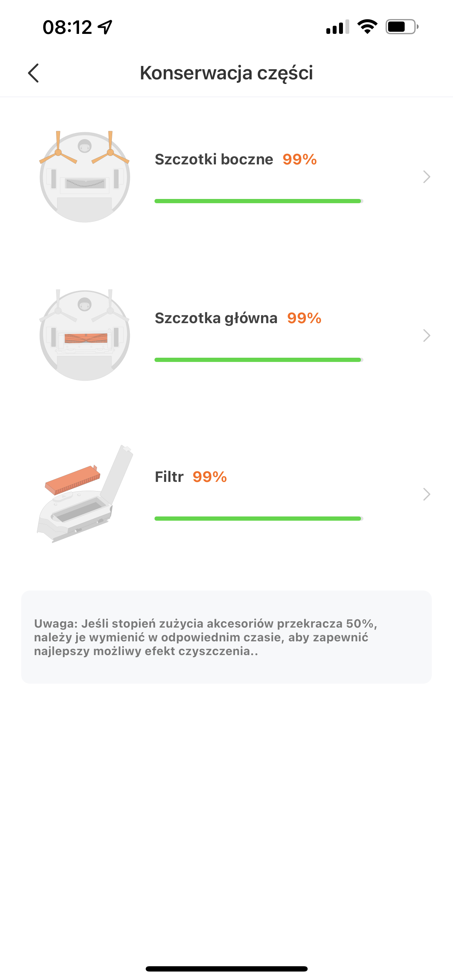Screen dimensions: 453x980
Task: Tap the main brush robot illustration
Action: (x=84, y=335)
